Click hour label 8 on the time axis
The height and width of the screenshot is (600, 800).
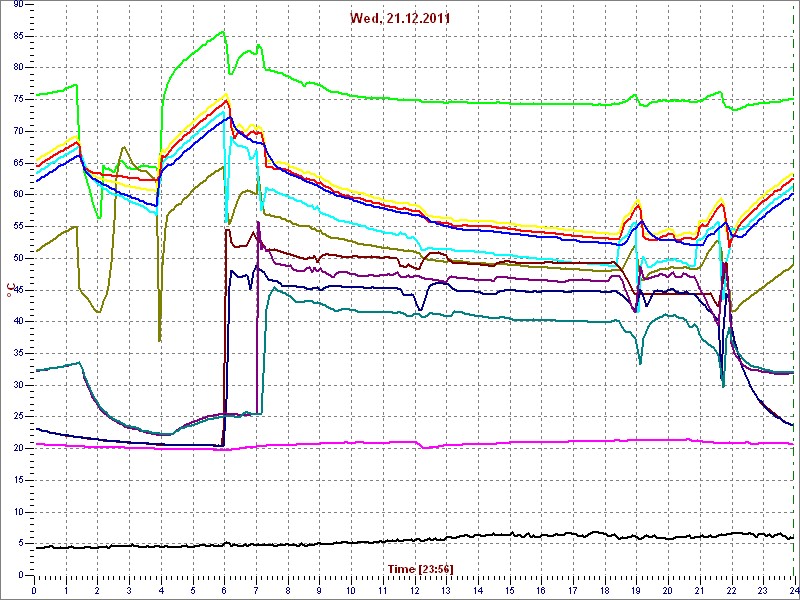click(x=288, y=589)
